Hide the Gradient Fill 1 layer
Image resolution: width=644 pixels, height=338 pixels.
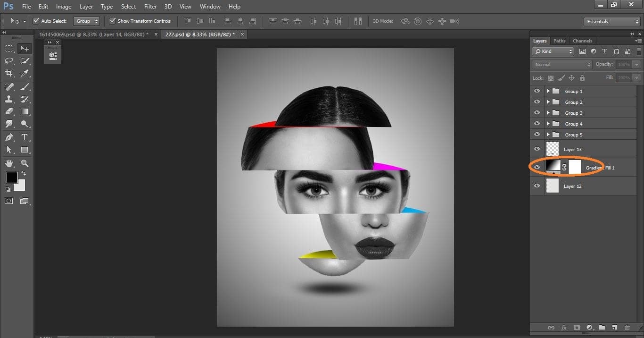537,167
